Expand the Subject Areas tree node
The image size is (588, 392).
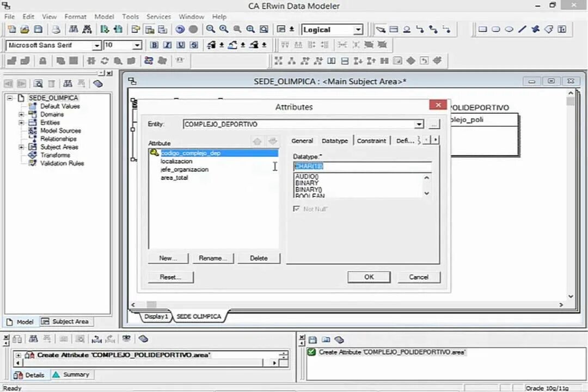coord(21,147)
